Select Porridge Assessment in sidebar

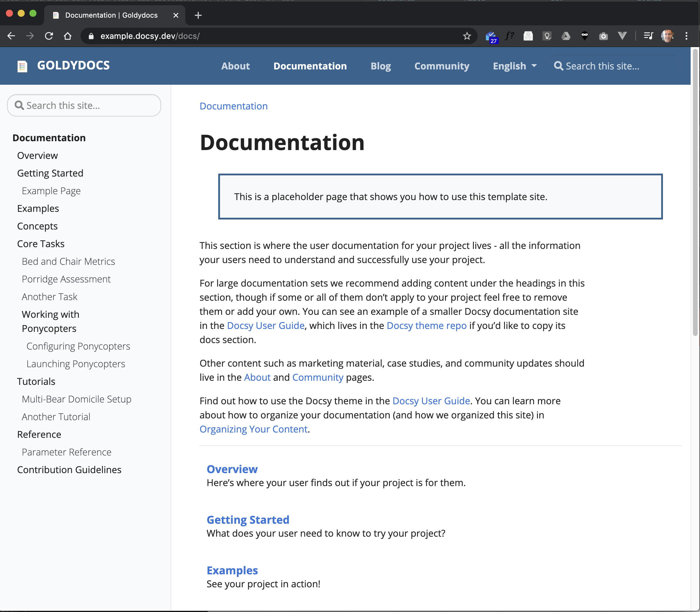(66, 279)
